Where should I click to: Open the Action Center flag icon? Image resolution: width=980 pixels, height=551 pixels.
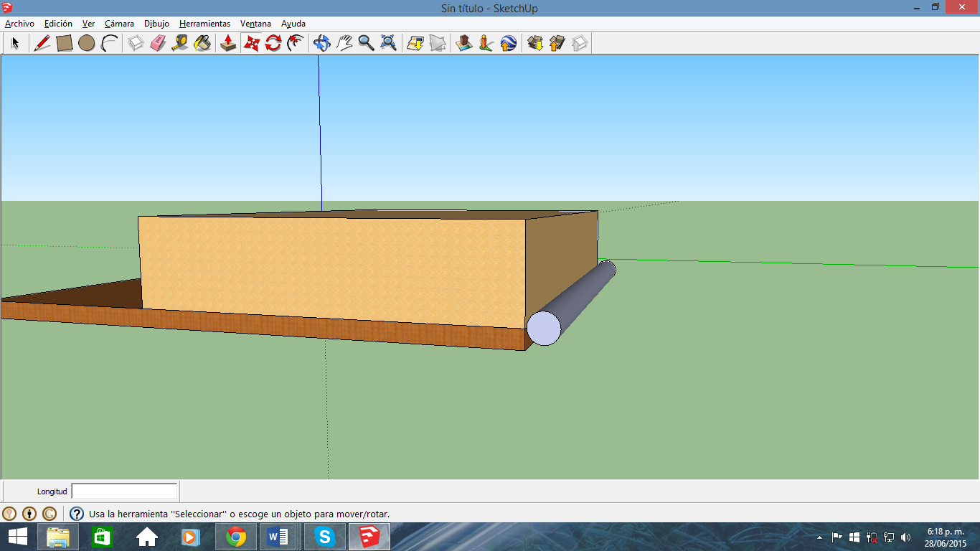(x=837, y=537)
